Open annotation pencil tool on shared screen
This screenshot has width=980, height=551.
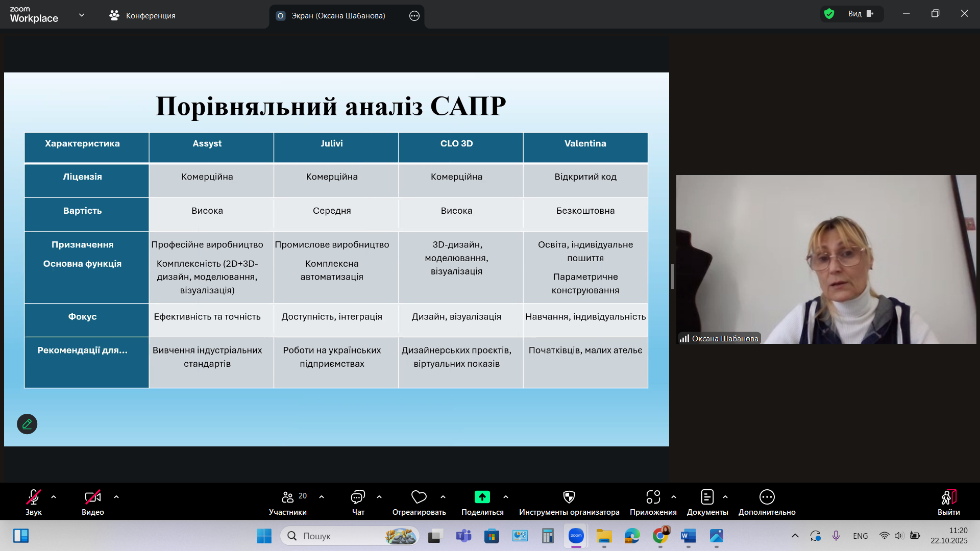point(27,424)
